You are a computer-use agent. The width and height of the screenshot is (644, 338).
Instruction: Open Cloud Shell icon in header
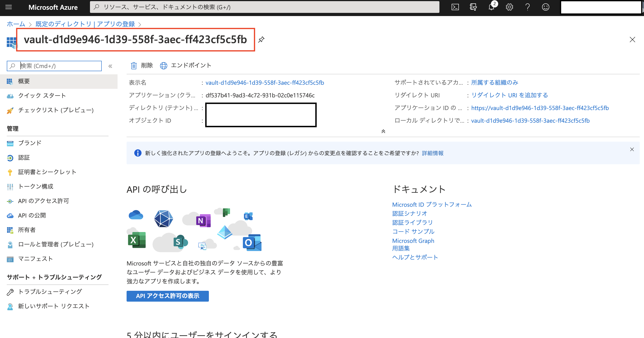(x=455, y=7)
